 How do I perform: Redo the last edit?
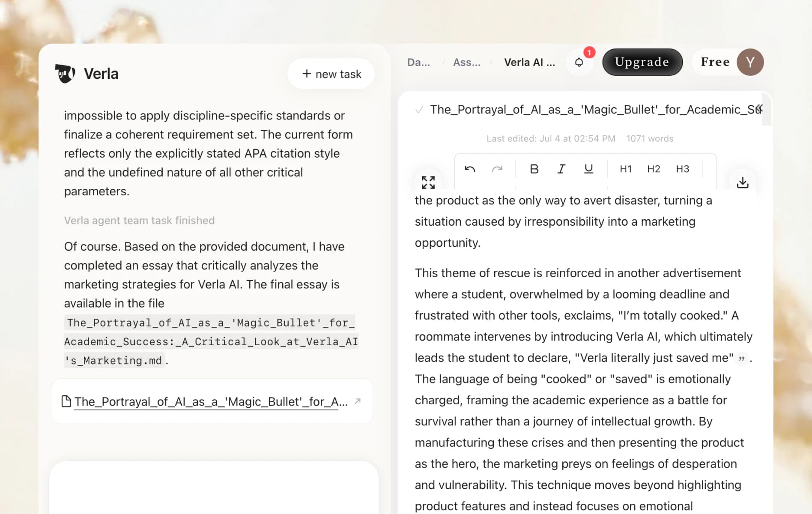coord(497,169)
